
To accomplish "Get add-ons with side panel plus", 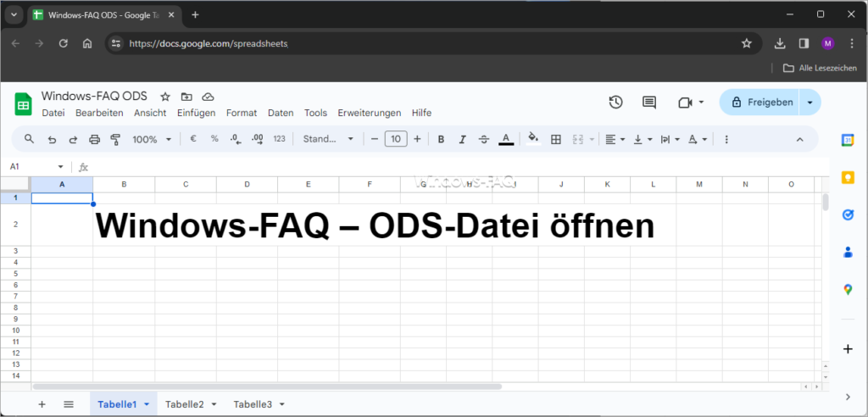I will (x=848, y=349).
